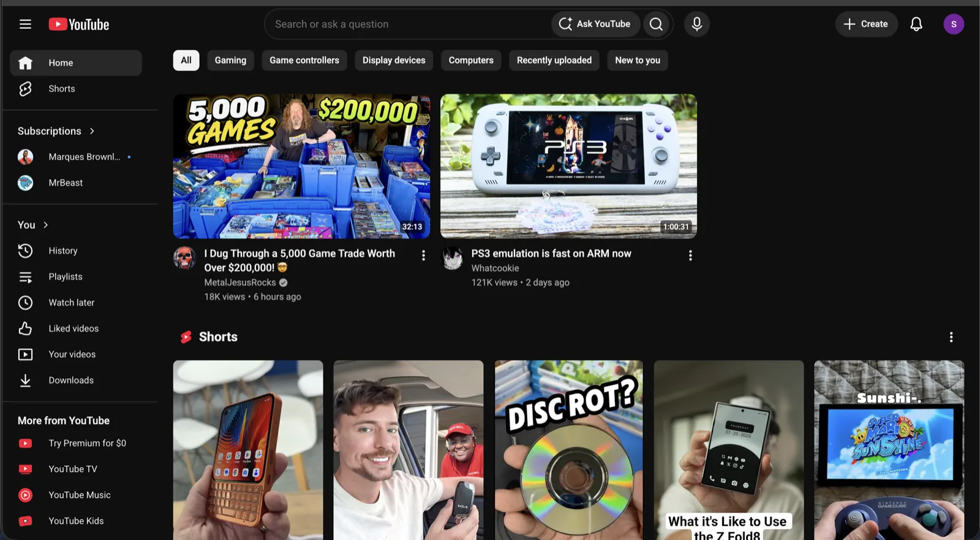Click the Your videos play icon
The height and width of the screenshot is (540, 980).
[x=25, y=354]
